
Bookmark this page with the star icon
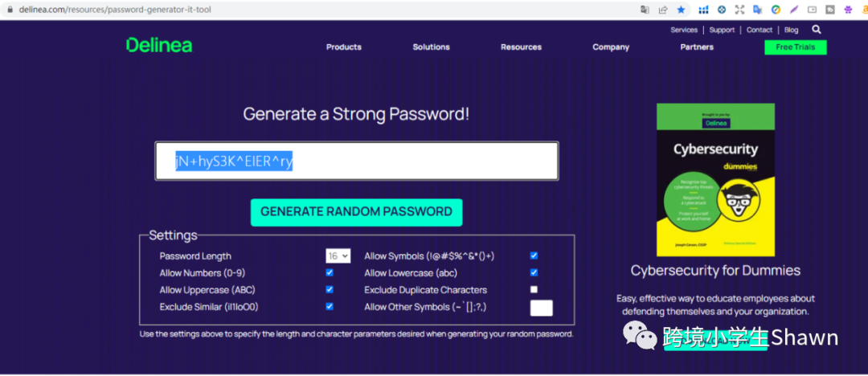point(682,10)
